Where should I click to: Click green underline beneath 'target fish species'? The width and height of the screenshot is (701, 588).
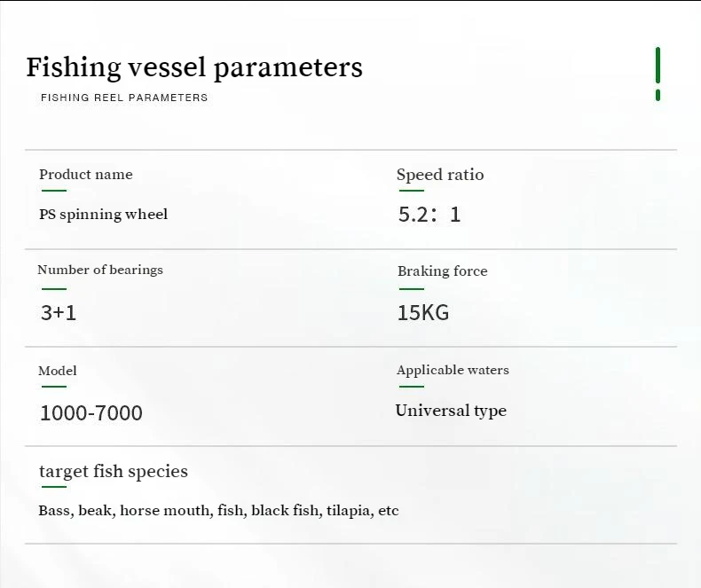coord(53,486)
